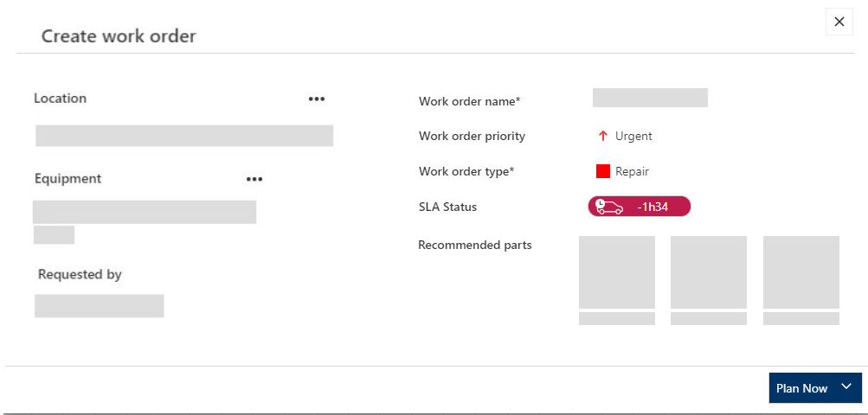This screenshot has height=415, width=868.
Task: Open the Location more options ellipsis
Action: pyautogui.click(x=317, y=99)
